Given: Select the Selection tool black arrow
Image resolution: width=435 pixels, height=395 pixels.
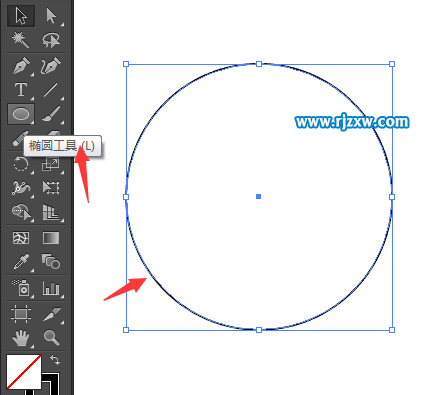Looking at the screenshot, I should 21,16.
